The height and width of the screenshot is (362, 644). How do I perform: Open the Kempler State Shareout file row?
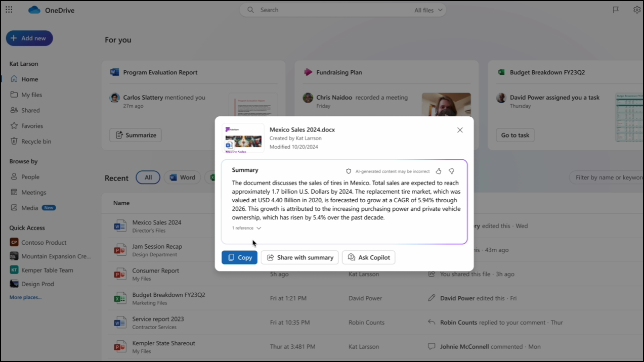pos(372,347)
